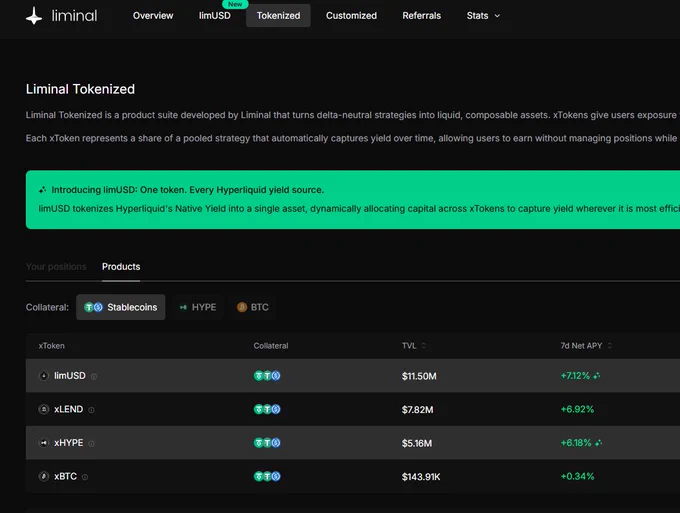Open the xBTC row
Image resolution: width=680 pixels, height=513 pixels.
pos(353,476)
